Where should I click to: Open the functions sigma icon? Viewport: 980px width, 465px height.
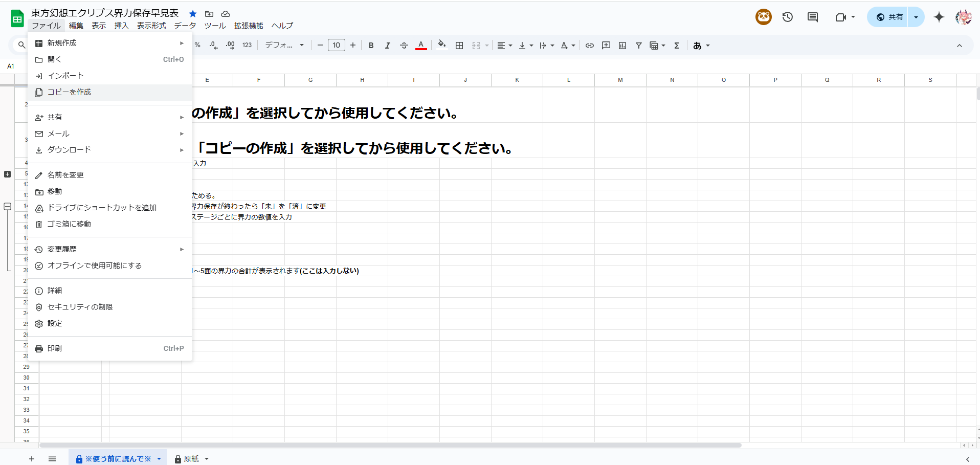(677, 46)
